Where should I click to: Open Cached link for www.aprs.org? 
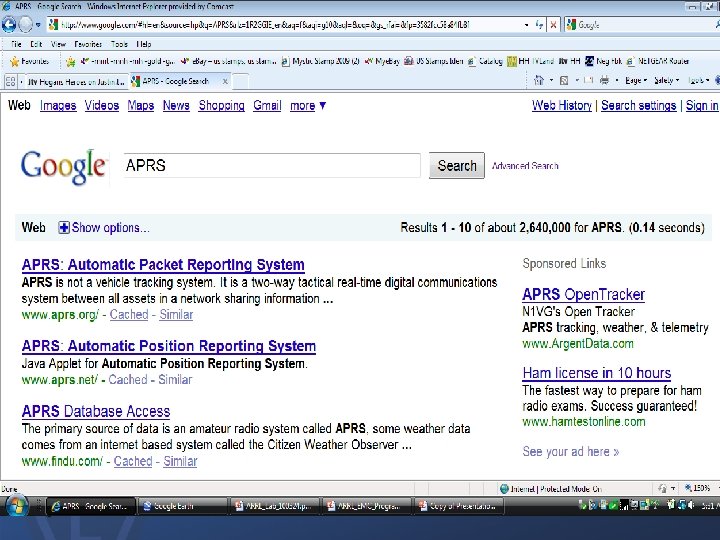click(129, 315)
